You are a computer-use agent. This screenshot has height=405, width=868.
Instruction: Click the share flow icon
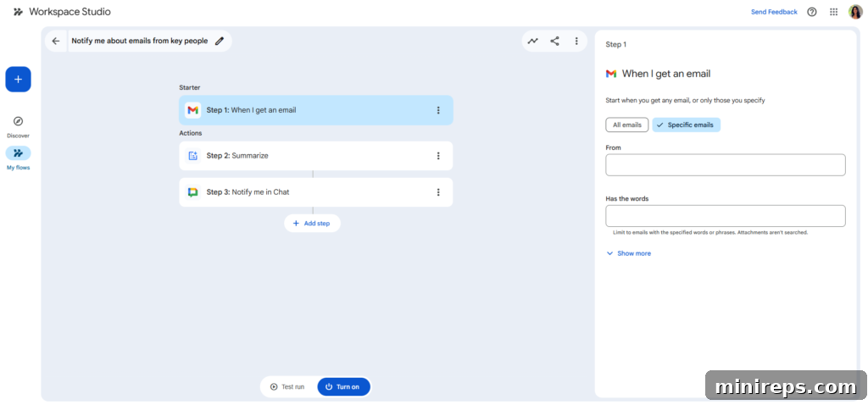pos(554,41)
